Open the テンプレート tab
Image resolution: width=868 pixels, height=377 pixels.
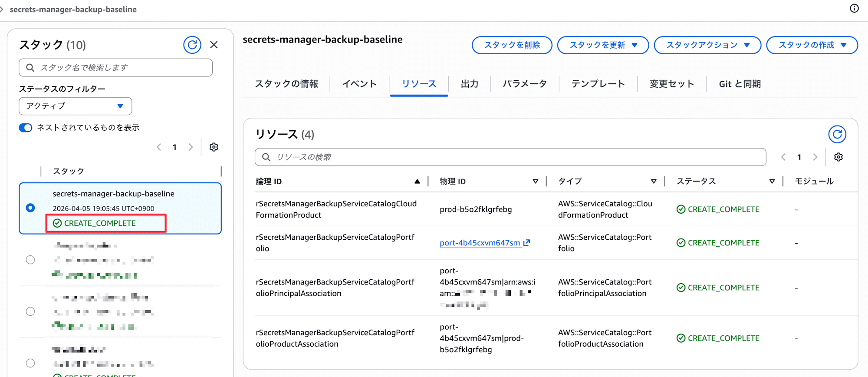coord(598,84)
